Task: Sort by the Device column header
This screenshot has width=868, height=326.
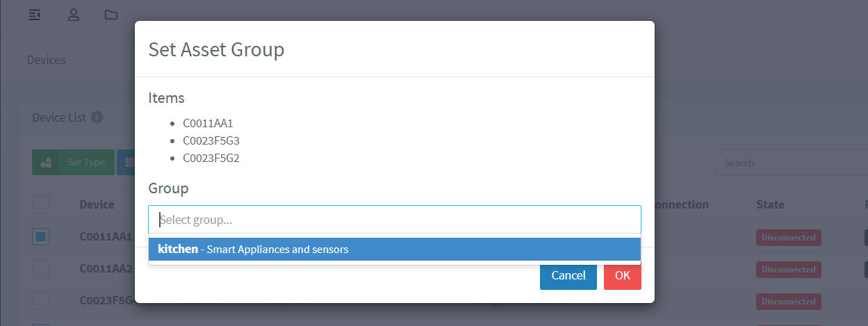Action: pyautogui.click(x=97, y=204)
